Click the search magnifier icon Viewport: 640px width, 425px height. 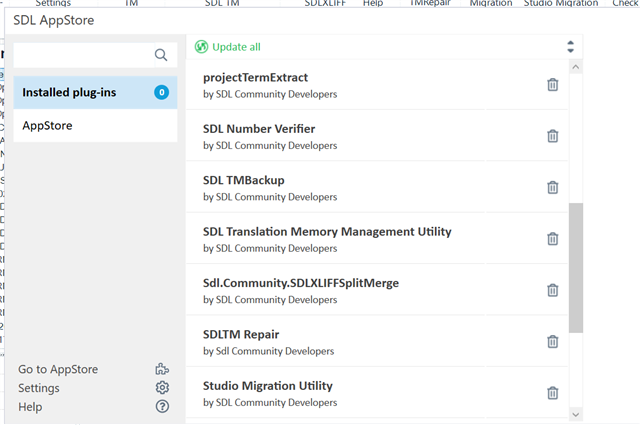tap(161, 55)
